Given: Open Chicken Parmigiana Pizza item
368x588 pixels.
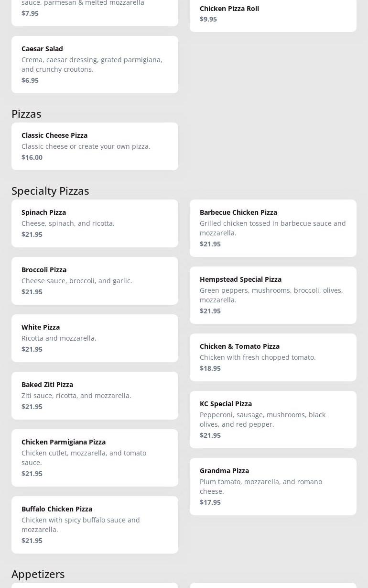Looking at the screenshot, I should (x=95, y=457).
